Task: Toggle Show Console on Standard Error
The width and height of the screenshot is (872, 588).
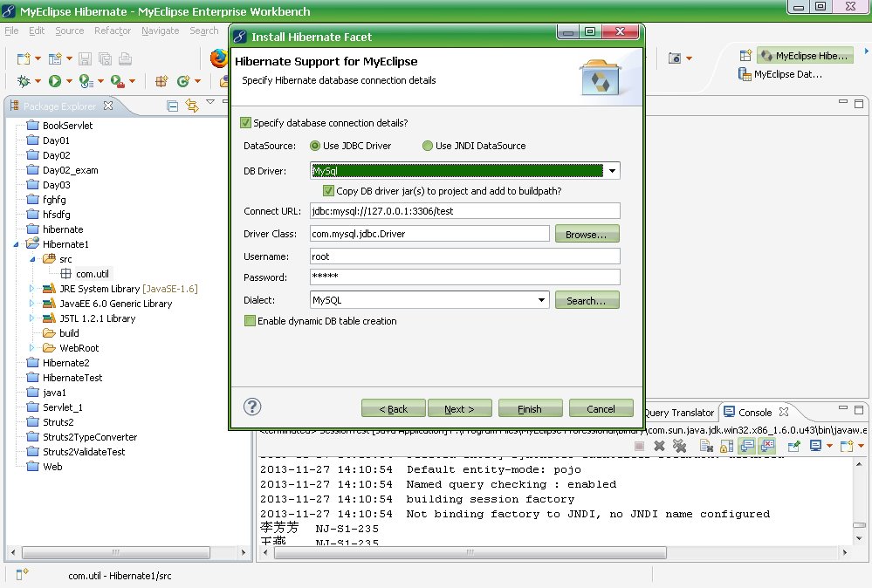Action: [767, 446]
